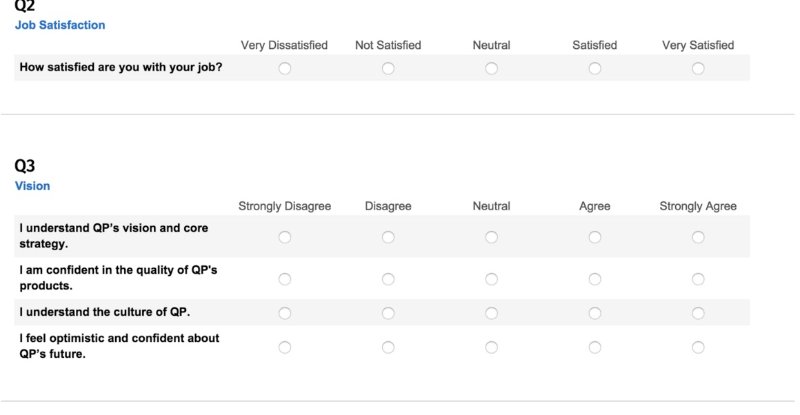Pick Strongly Agree for quality of QP's products
Screen dimensions: 800x415
698,279
